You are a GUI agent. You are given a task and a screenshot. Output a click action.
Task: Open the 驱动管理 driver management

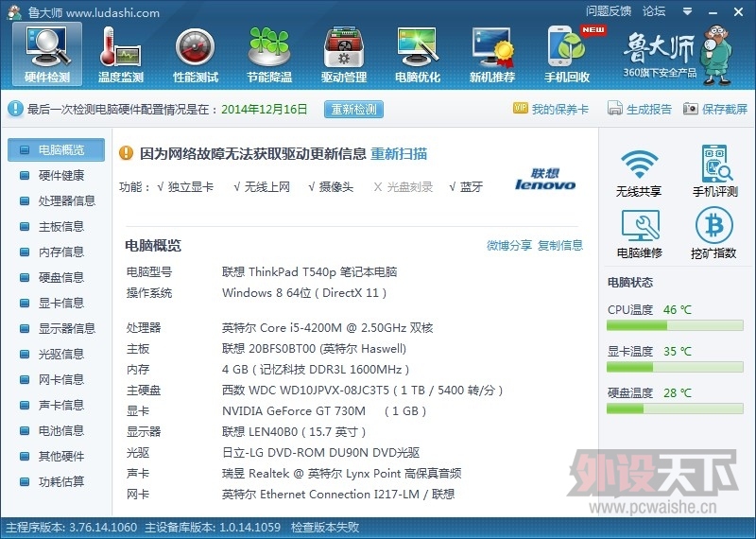tap(344, 55)
